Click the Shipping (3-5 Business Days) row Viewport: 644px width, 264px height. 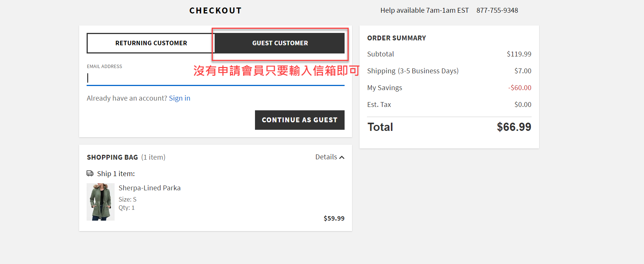(413, 71)
